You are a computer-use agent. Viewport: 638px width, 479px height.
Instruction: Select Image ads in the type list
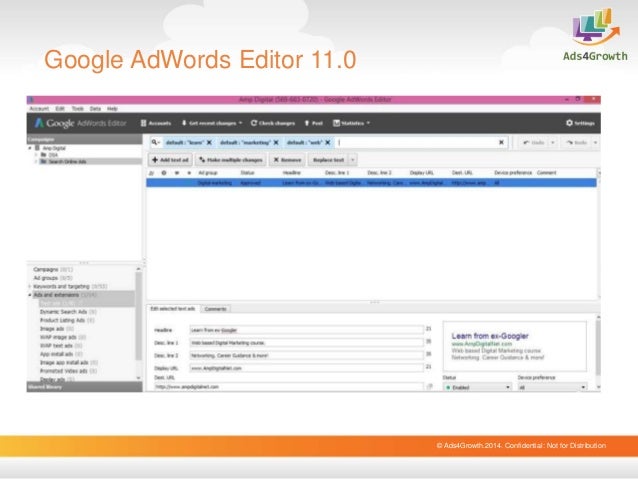57,329
